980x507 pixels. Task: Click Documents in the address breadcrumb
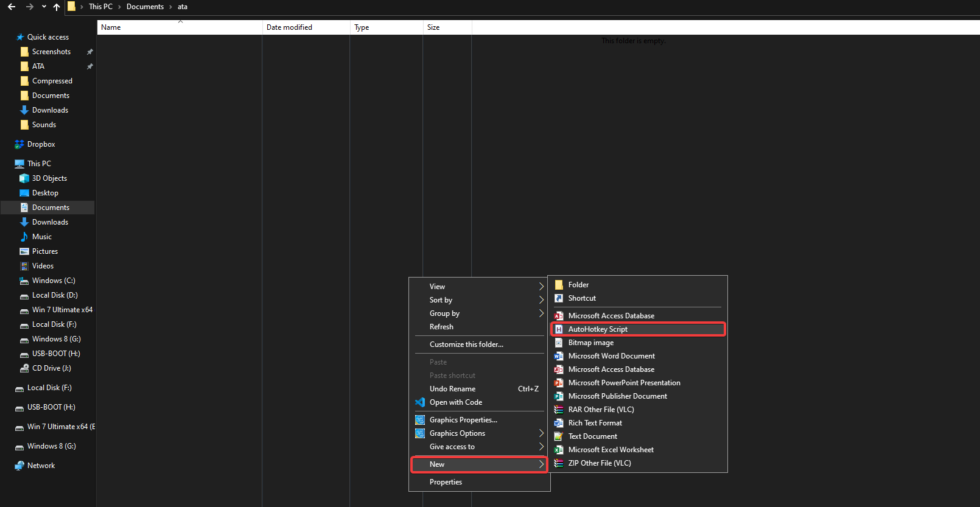click(145, 7)
